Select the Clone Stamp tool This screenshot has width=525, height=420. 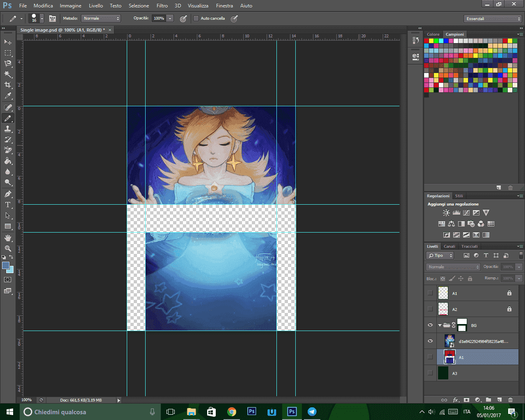pos(8,129)
